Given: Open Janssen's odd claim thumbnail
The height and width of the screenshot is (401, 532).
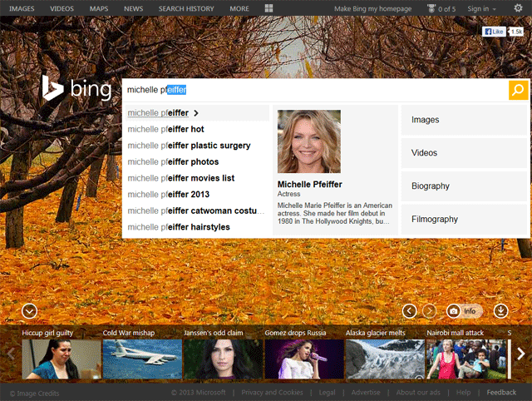Looking at the screenshot, I should coord(224,359).
